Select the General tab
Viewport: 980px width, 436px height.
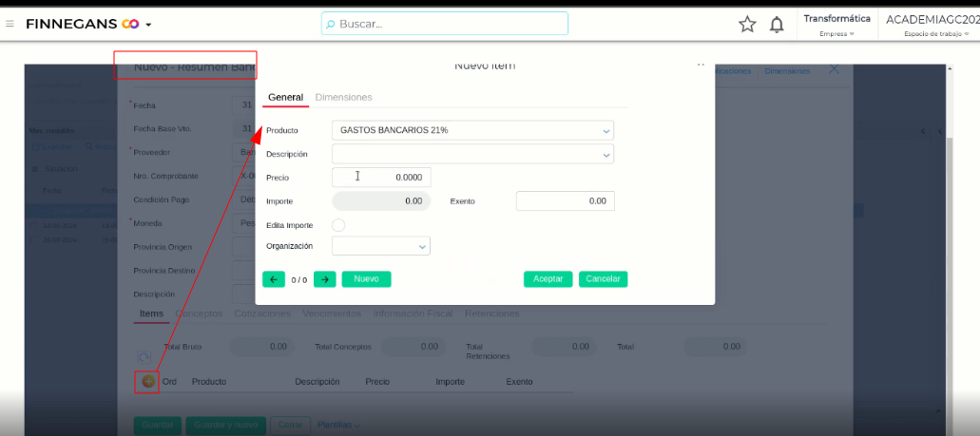pos(285,98)
